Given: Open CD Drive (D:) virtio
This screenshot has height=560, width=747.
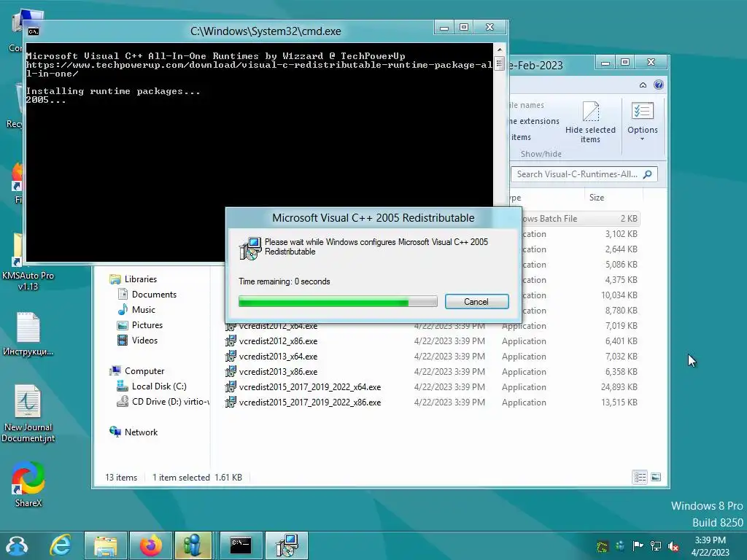Looking at the screenshot, I should 170,402.
